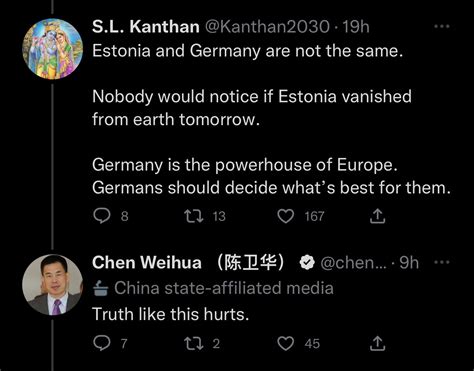The width and height of the screenshot is (474, 371).
Task: Like Chen Weihua's 'Truth like this hurts' tweet
Action: click(x=286, y=343)
